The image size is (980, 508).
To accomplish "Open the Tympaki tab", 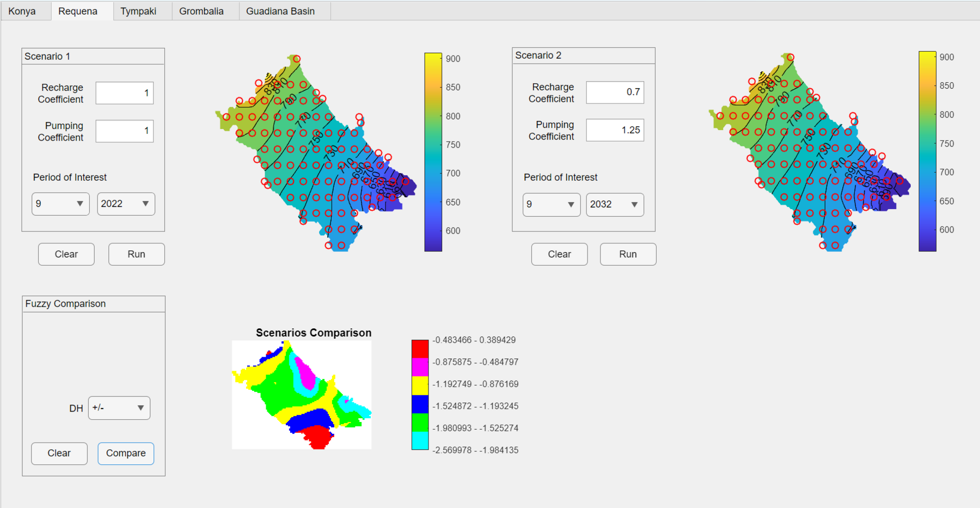I will [138, 11].
